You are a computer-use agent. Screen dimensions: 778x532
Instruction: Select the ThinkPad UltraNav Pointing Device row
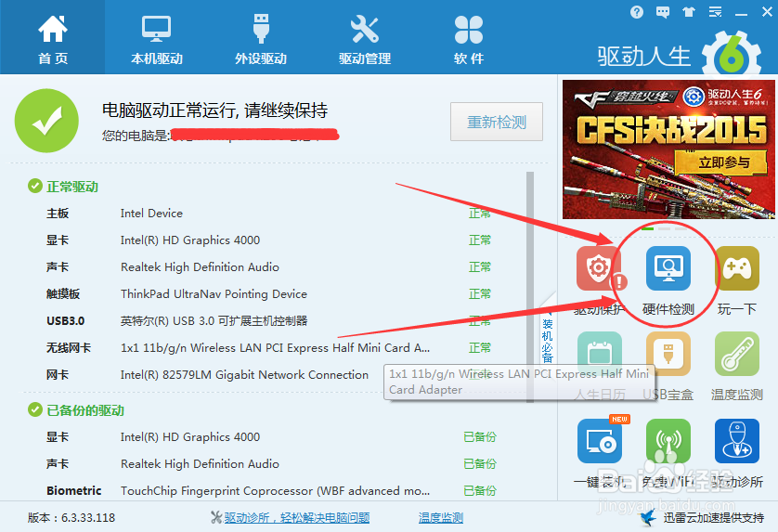point(268,293)
